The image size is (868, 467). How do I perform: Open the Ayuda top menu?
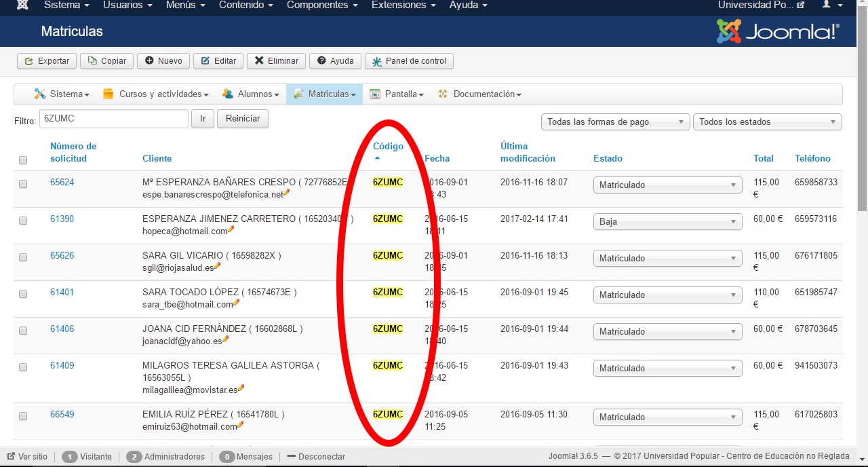pos(469,5)
